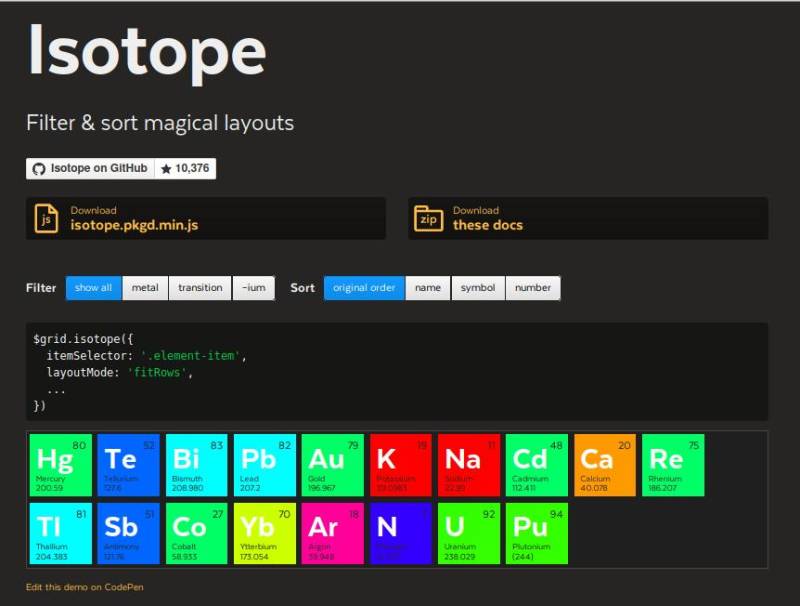Click the Ar Argon tile
The width and height of the screenshot is (800, 606).
tap(333, 533)
